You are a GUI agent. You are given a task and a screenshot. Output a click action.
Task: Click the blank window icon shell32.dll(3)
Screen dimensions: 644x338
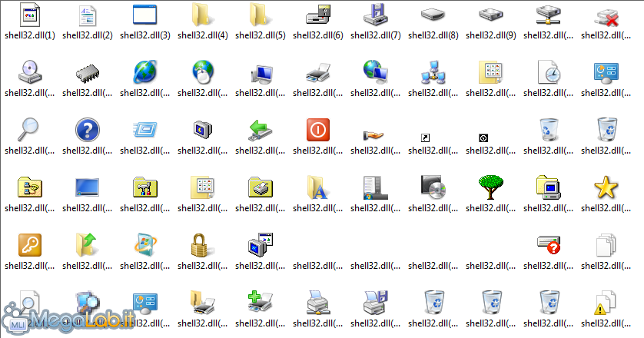point(145,15)
